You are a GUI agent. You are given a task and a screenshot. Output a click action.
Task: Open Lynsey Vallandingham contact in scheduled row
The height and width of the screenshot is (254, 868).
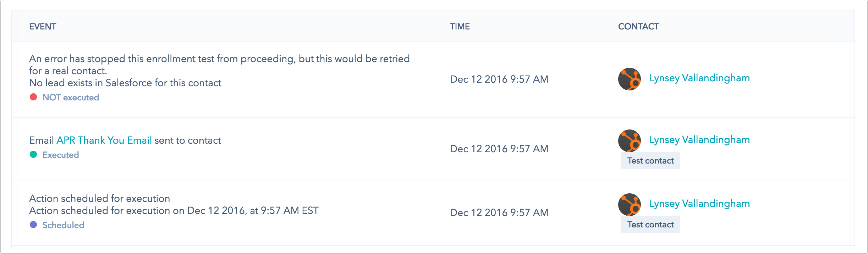tap(699, 204)
